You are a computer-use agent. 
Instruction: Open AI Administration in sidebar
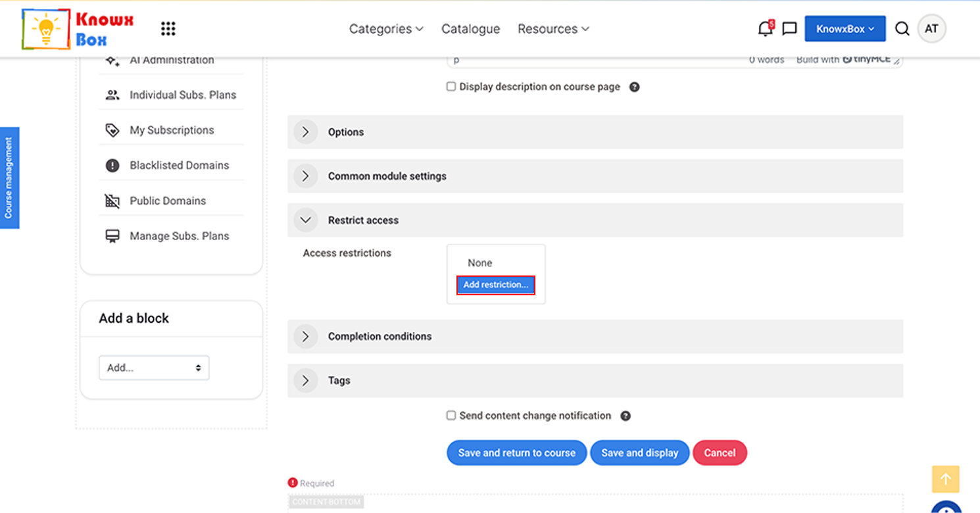[x=172, y=60]
